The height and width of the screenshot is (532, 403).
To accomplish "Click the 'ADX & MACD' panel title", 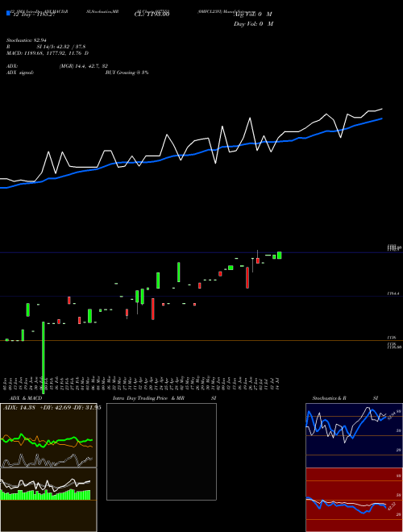I will (26, 398).
